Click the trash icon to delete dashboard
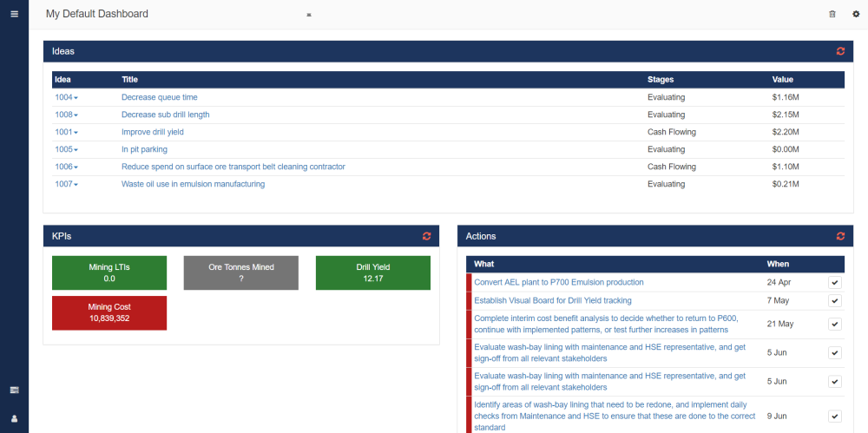The image size is (868, 433). coord(832,14)
